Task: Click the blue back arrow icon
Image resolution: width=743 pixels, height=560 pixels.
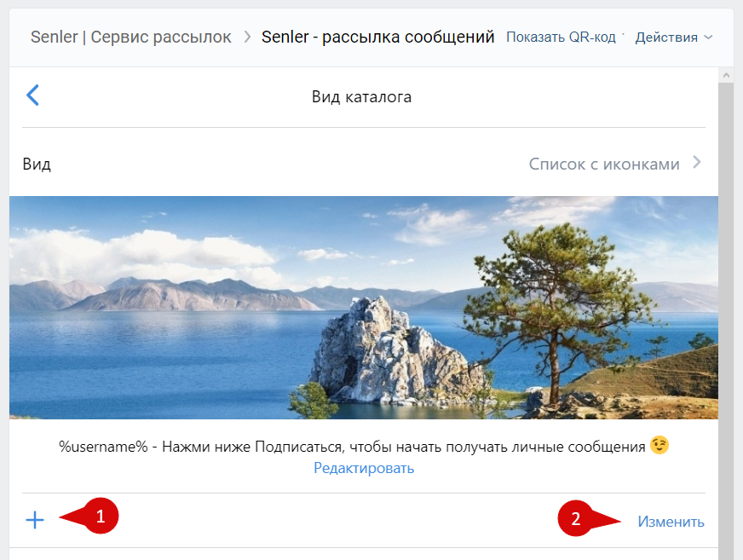Action: [33, 95]
